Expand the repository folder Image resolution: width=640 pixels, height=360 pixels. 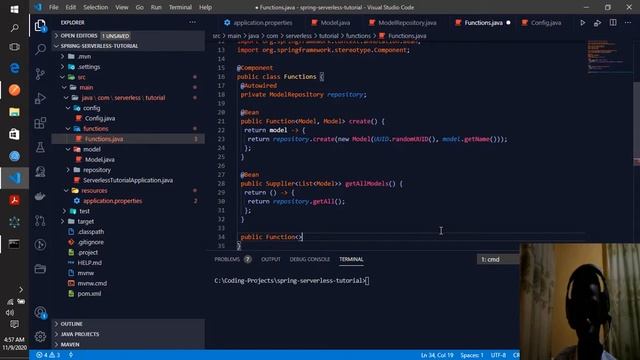97,170
